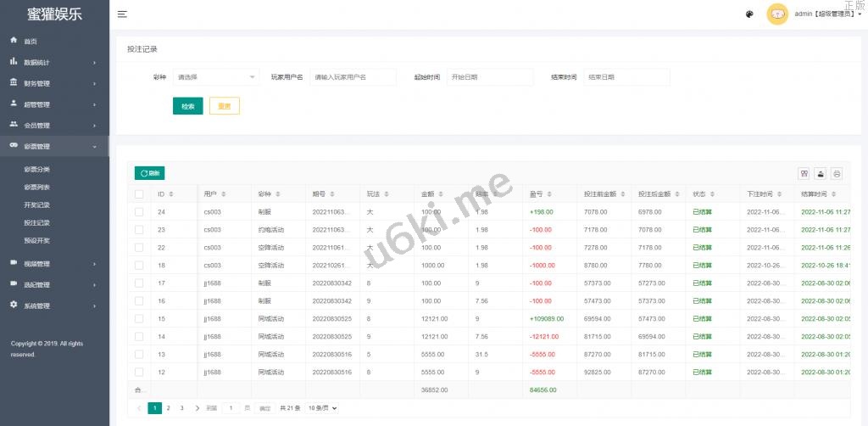868x426 pixels.
Task: Click the table column filter icon
Action: click(804, 173)
